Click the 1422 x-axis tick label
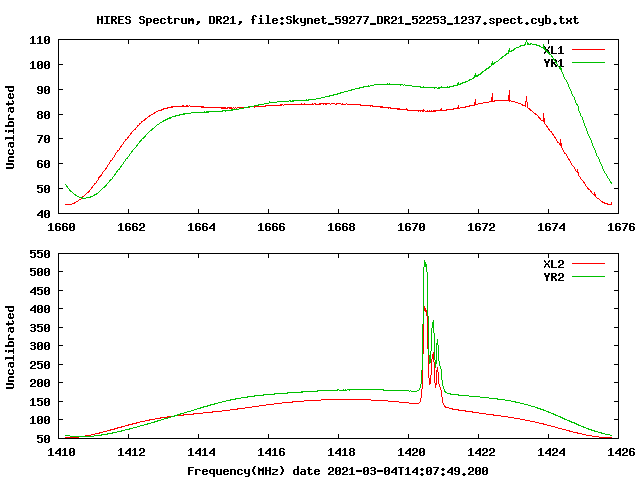The height and width of the screenshot is (480, 640). 481,452
